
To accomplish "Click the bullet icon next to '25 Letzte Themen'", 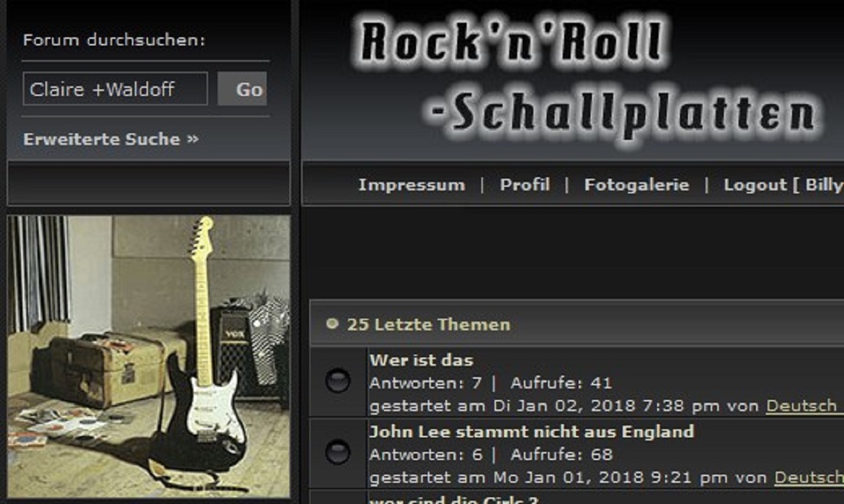I will click(333, 324).
